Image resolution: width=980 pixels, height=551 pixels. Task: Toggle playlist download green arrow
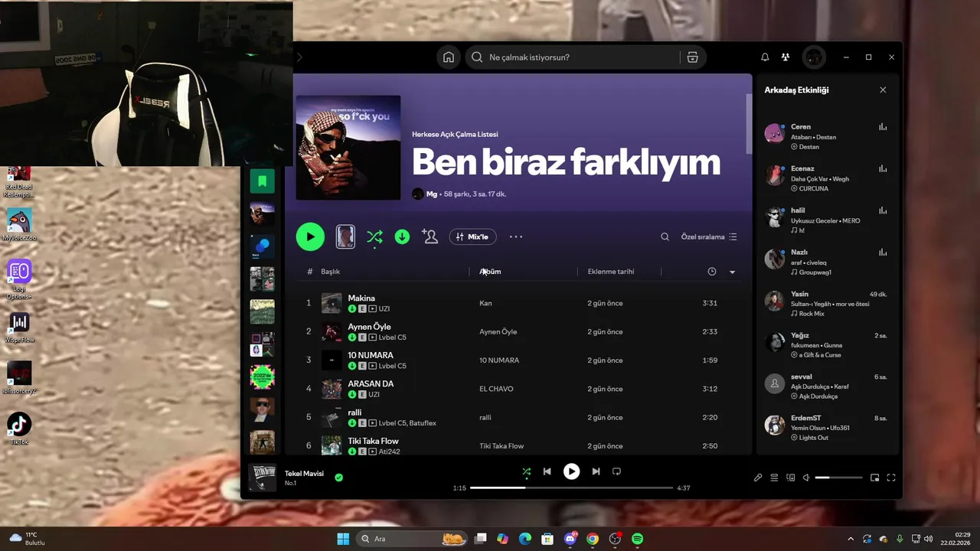pyautogui.click(x=402, y=237)
